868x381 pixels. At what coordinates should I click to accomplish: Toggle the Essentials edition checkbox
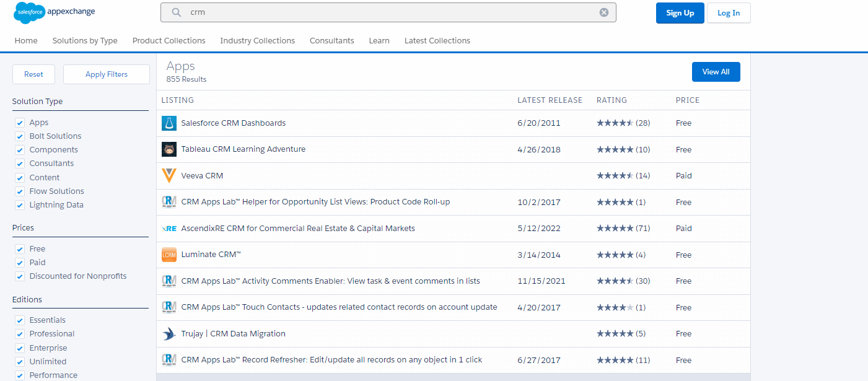tap(20, 320)
